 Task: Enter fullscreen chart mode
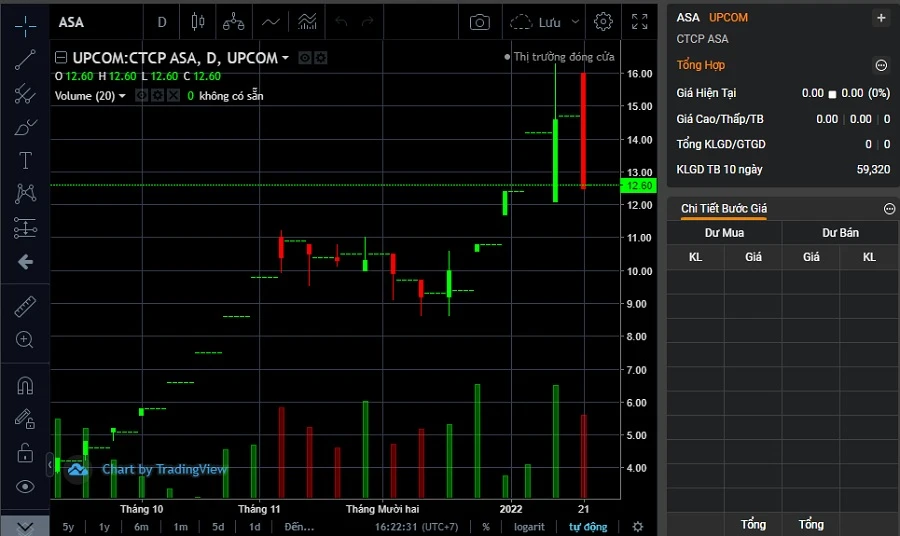point(640,21)
